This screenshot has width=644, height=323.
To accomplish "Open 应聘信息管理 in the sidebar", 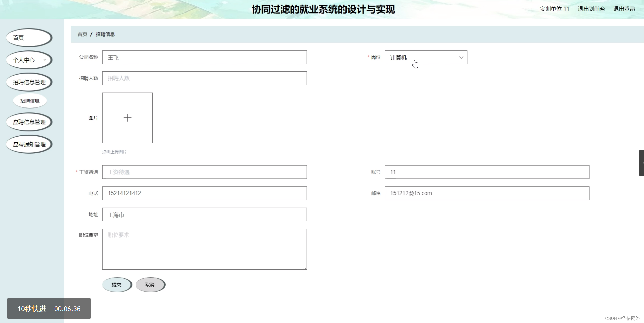I will pos(29,122).
